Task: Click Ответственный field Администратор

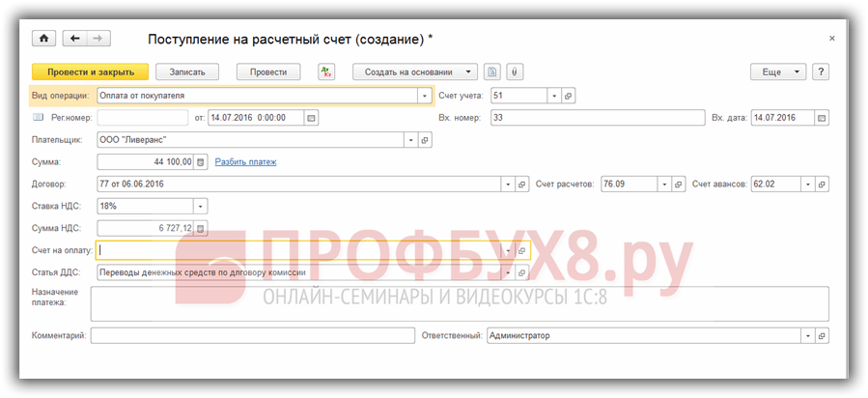Action: (x=644, y=336)
